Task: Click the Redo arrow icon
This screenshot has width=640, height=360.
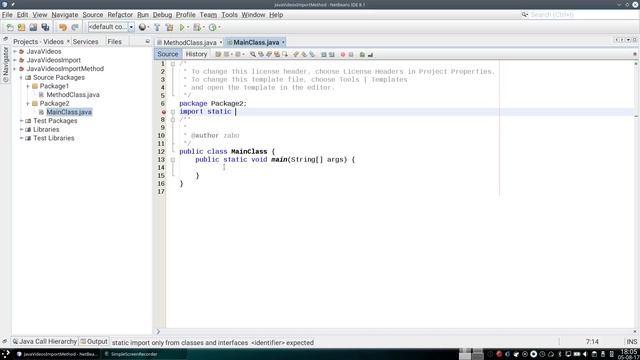Action: coord(75,27)
